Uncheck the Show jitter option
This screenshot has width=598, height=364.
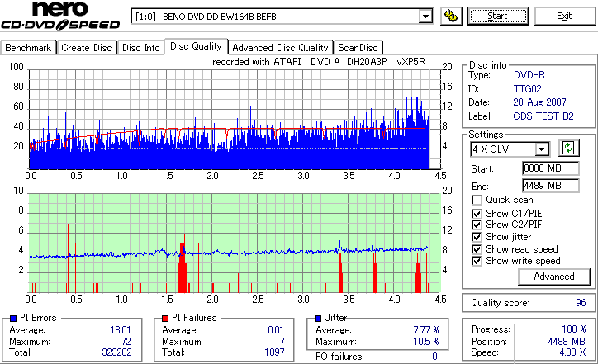[477, 237]
